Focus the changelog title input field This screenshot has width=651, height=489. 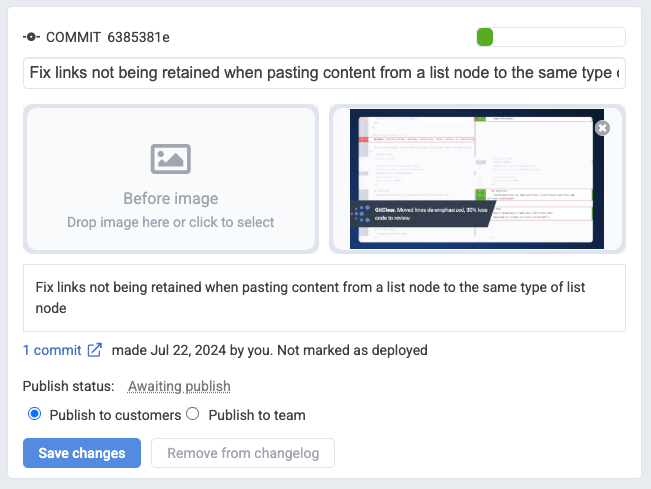pyautogui.click(x=324, y=73)
